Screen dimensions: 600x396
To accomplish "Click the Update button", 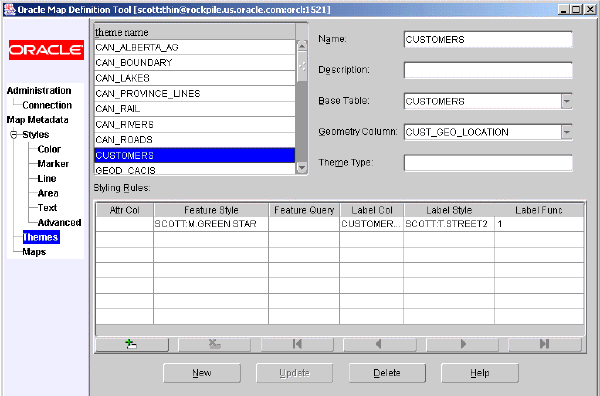I will pyautogui.click(x=294, y=373).
